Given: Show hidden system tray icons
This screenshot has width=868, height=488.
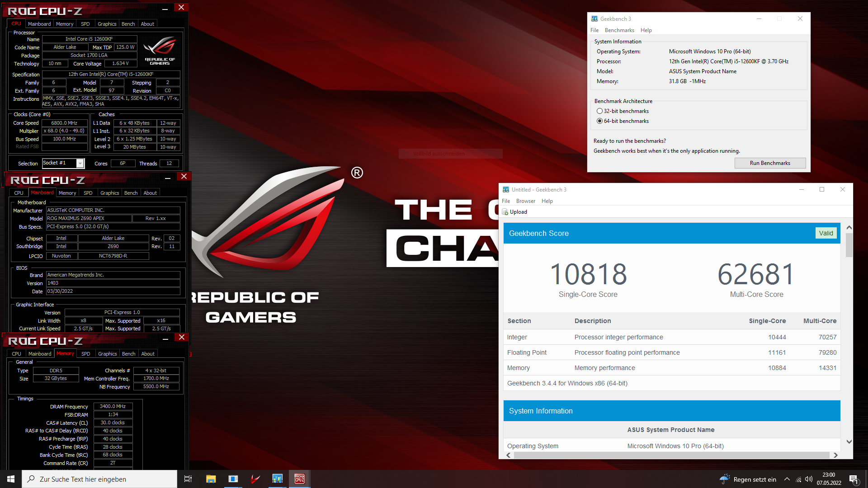Looking at the screenshot, I should point(787,479).
